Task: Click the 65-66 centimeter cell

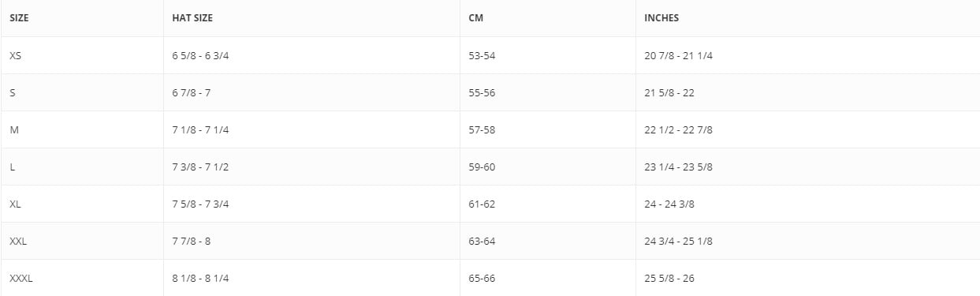Action: click(x=482, y=278)
